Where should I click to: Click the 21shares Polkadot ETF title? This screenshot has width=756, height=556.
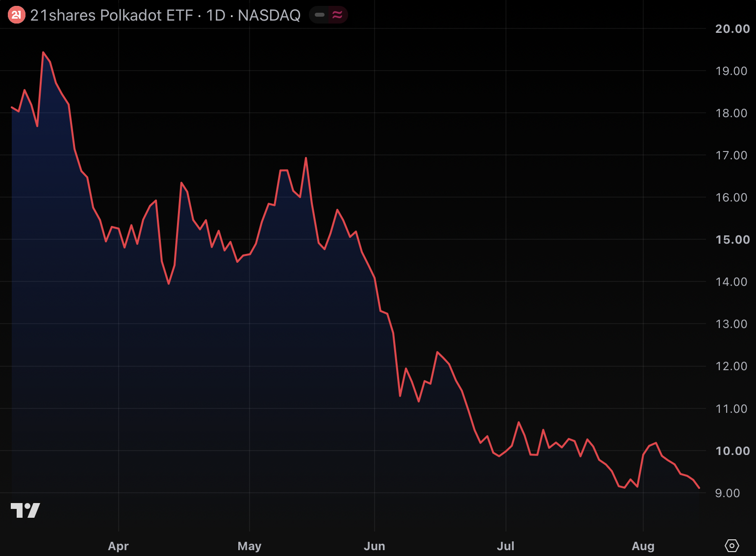pyautogui.click(x=112, y=15)
